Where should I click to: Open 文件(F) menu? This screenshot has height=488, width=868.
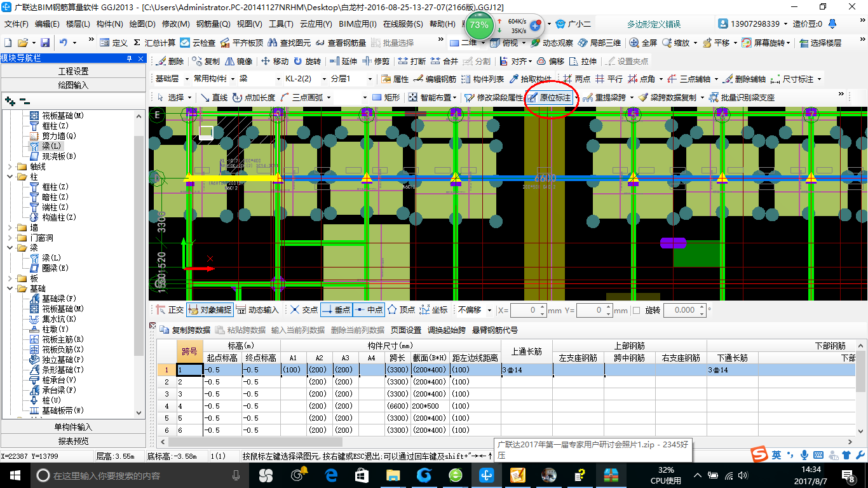coord(17,24)
